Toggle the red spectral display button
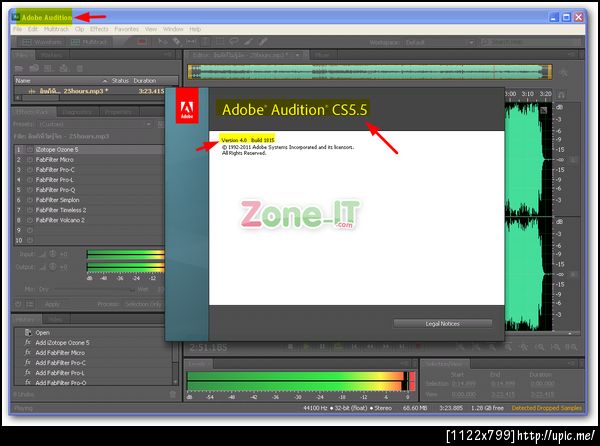Image resolution: width=600 pixels, height=446 pixels. pyautogui.click(x=142, y=42)
